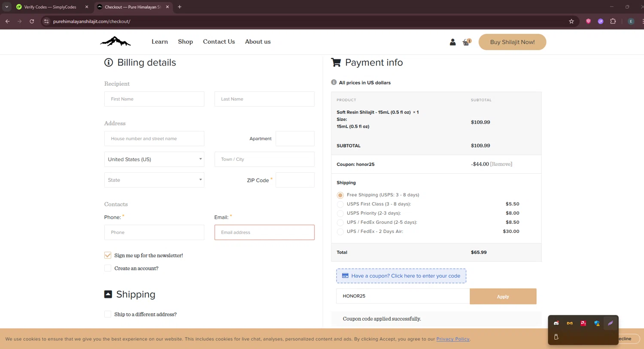Open the shopping basket icon
Image resolution: width=644 pixels, height=349 pixels.
[x=466, y=42]
